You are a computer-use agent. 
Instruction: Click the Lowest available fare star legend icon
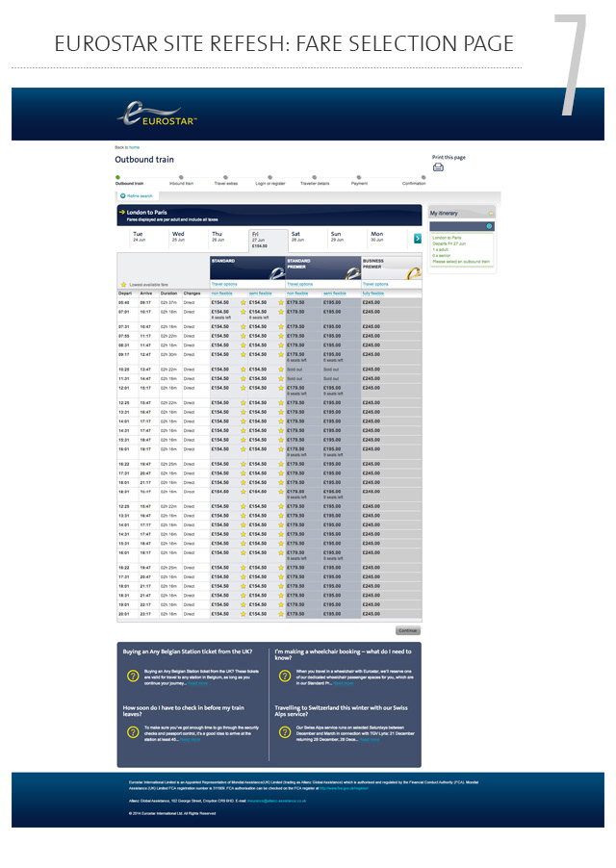point(123,285)
